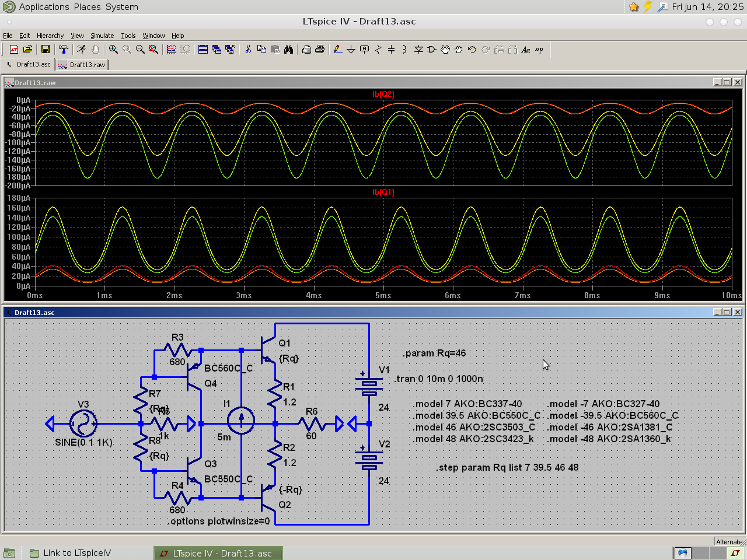The image size is (747, 560).
Task: Select the Place Ground tool
Action: (351, 50)
